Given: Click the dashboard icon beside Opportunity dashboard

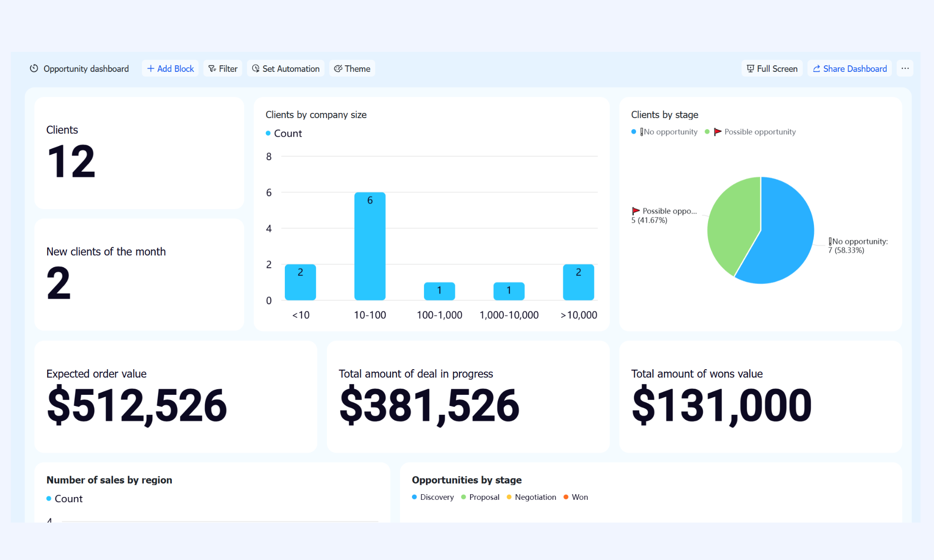Looking at the screenshot, I should pyautogui.click(x=34, y=69).
